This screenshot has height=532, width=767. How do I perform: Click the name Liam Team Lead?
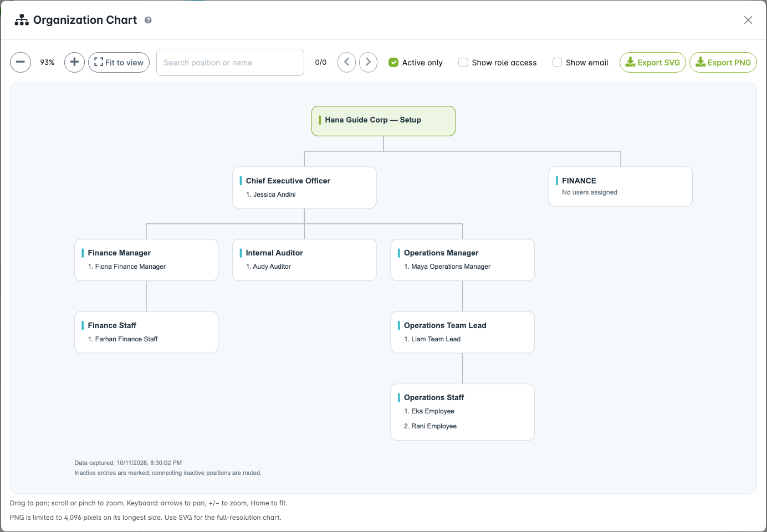point(436,339)
